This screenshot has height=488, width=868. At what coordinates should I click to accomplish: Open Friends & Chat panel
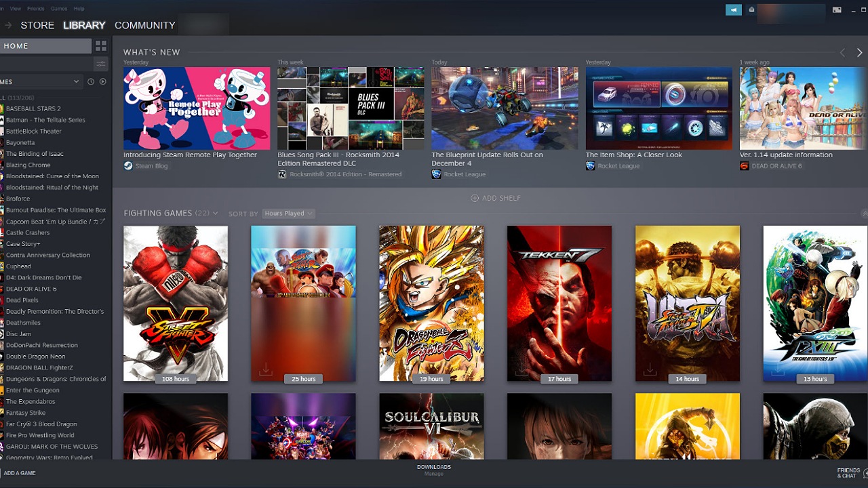coord(849,473)
